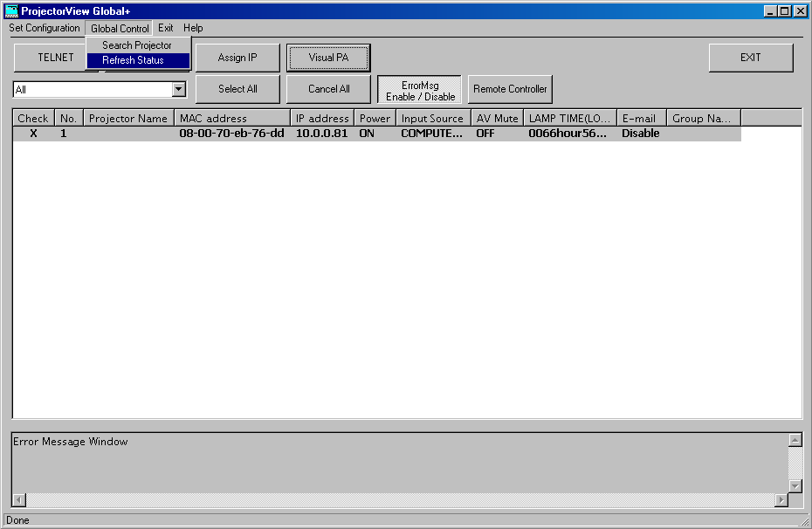Click error window right scroll arrow
Viewport: 812px width, 529px height.
781,500
